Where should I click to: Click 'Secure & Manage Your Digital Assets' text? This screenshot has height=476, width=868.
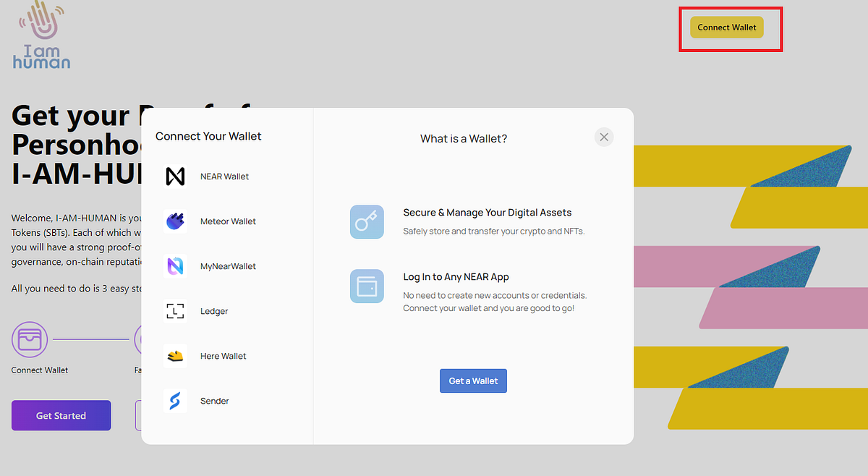[x=488, y=213]
